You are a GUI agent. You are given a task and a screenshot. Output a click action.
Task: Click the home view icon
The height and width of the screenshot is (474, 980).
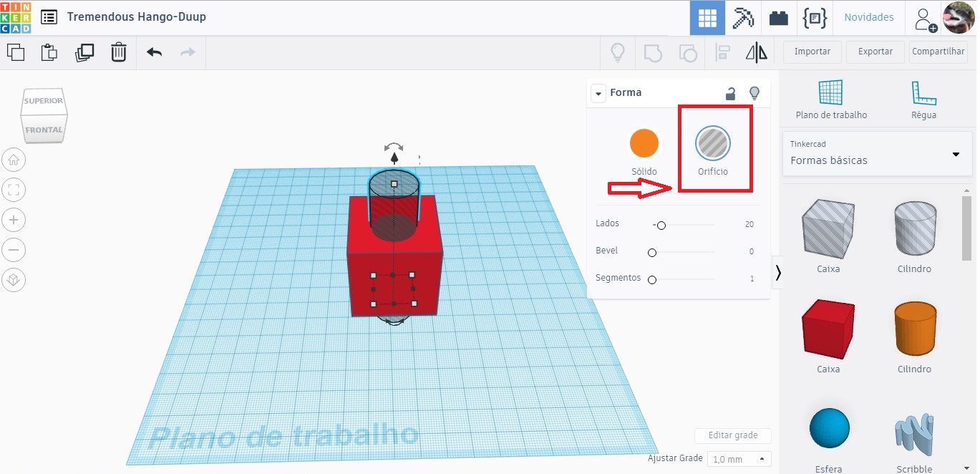[14, 160]
